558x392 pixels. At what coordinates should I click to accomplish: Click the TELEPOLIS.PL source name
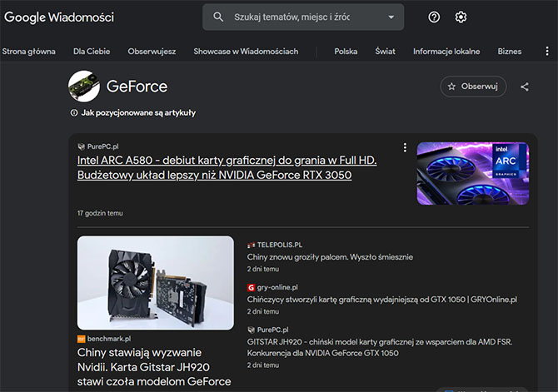click(x=280, y=245)
